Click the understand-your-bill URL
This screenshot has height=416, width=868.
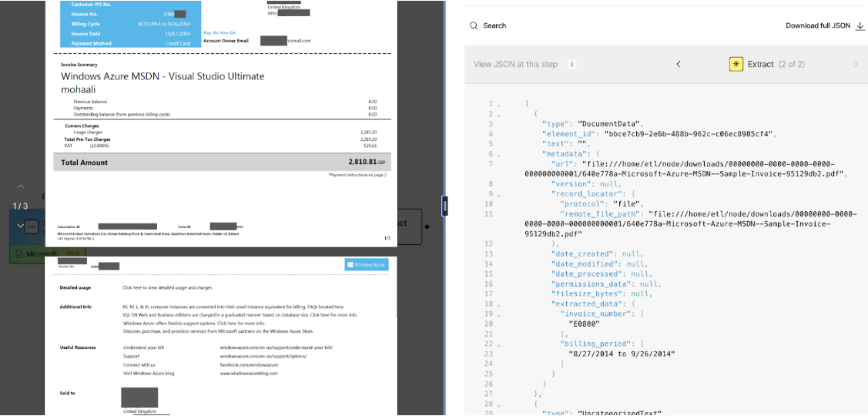[276, 347]
